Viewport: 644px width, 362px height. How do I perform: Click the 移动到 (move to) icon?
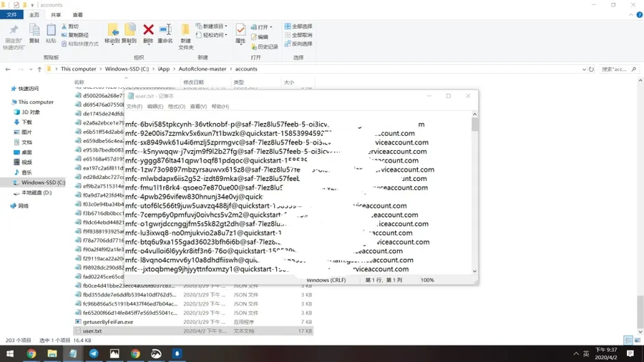(x=112, y=31)
